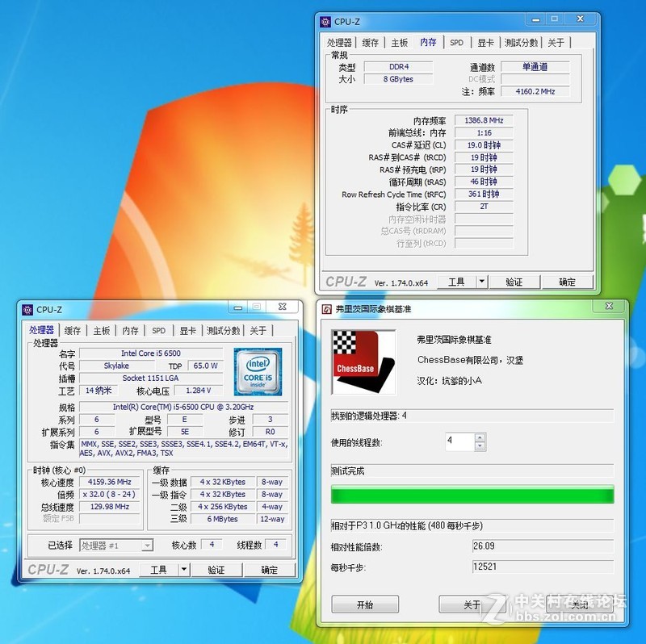Click the Intel Core i5 logo
Viewport: 646px width, 644px height.
click(x=258, y=371)
